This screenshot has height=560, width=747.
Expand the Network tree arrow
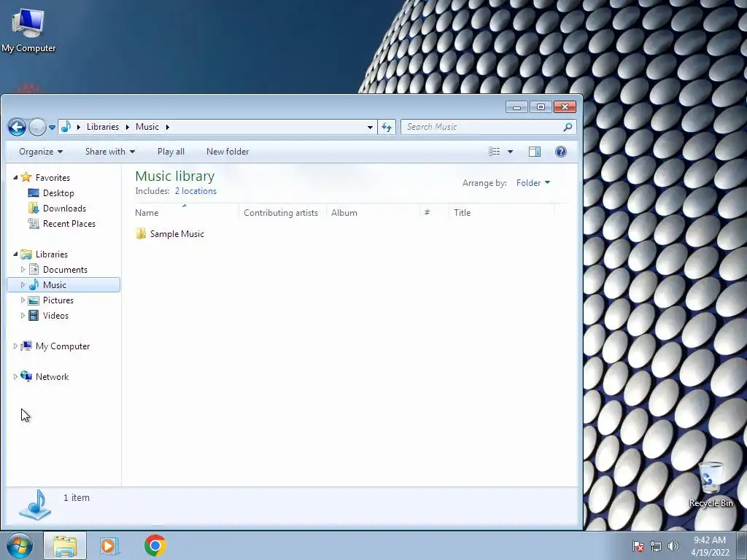point(15,377)
